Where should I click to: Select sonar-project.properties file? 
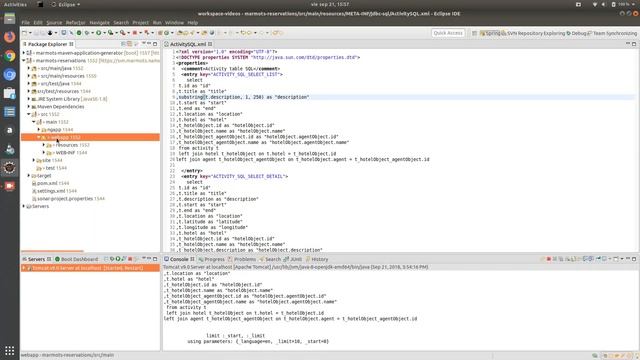pyautogui.click(x=68, y=198)
